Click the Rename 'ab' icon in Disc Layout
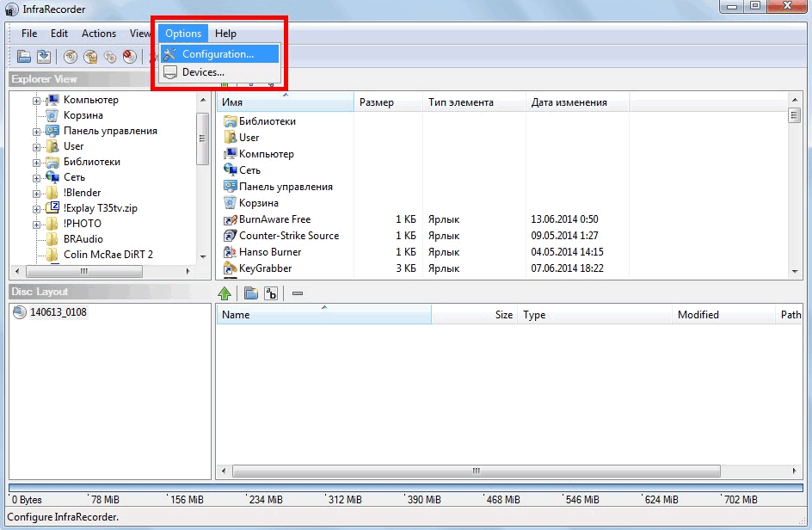 (x=271, y=293)
